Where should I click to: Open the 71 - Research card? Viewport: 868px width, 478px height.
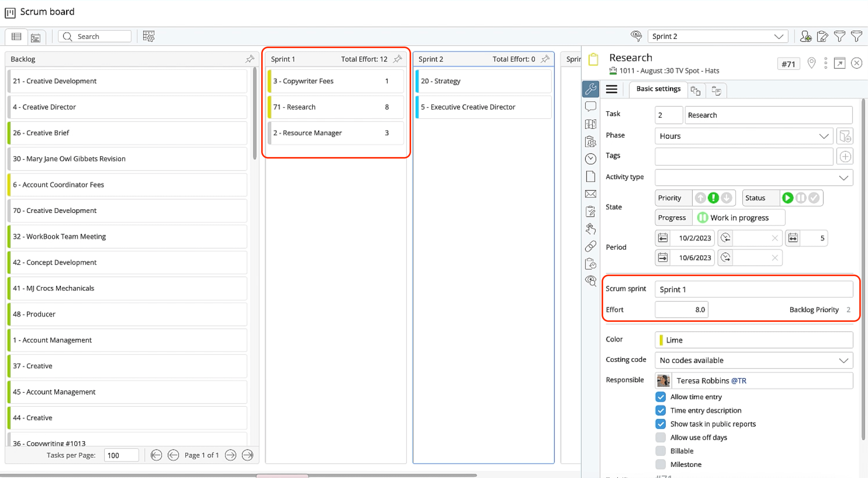tap(335, 107)
